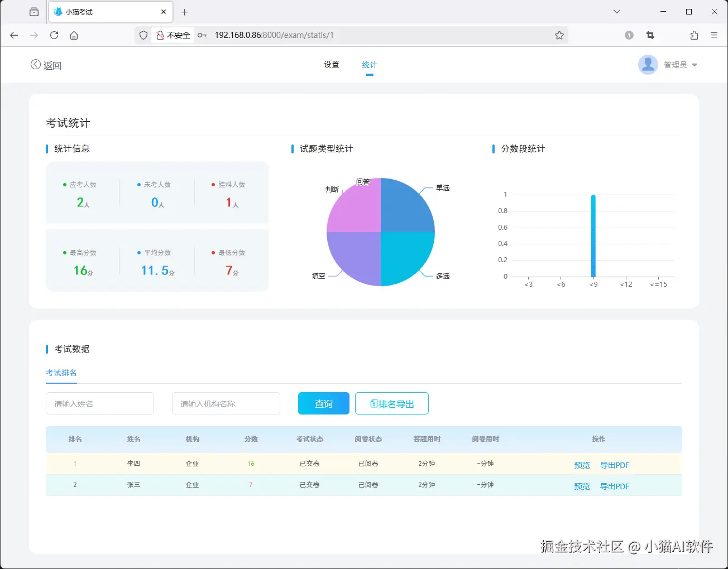Click the key icon in the address bar
Image resolution: width=728 pixels, height=569 pixels.
tap(202, 35)
